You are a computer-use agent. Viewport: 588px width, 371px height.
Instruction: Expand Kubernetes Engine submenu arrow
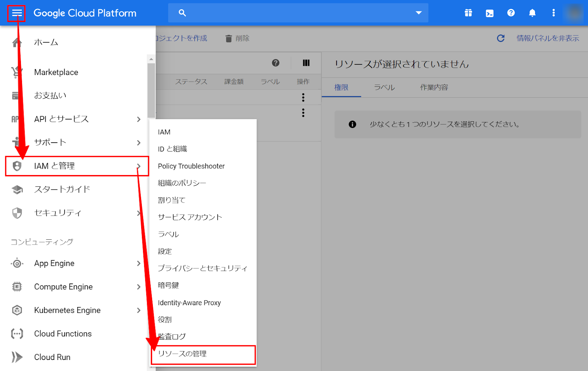pos(139,310)
